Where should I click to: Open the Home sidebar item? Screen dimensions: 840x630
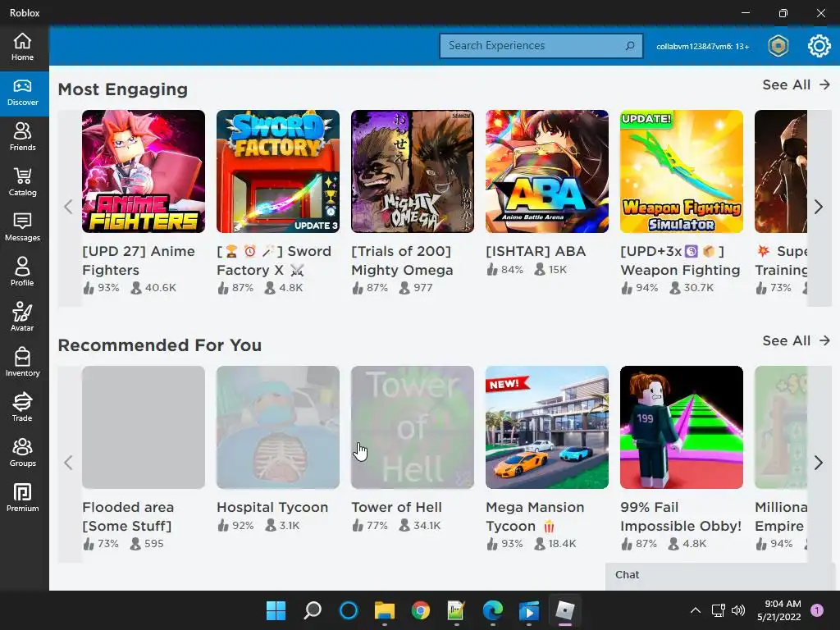(22, 48)
